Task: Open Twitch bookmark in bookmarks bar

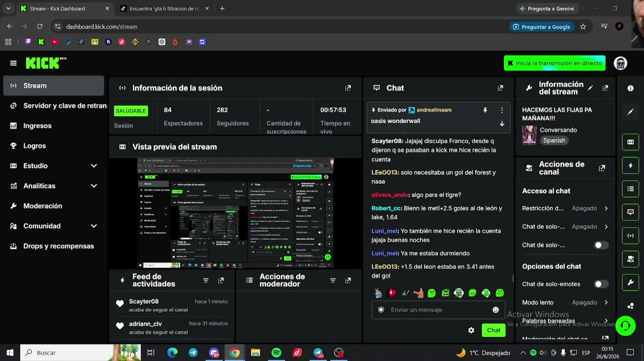Action: coord(28,42)
